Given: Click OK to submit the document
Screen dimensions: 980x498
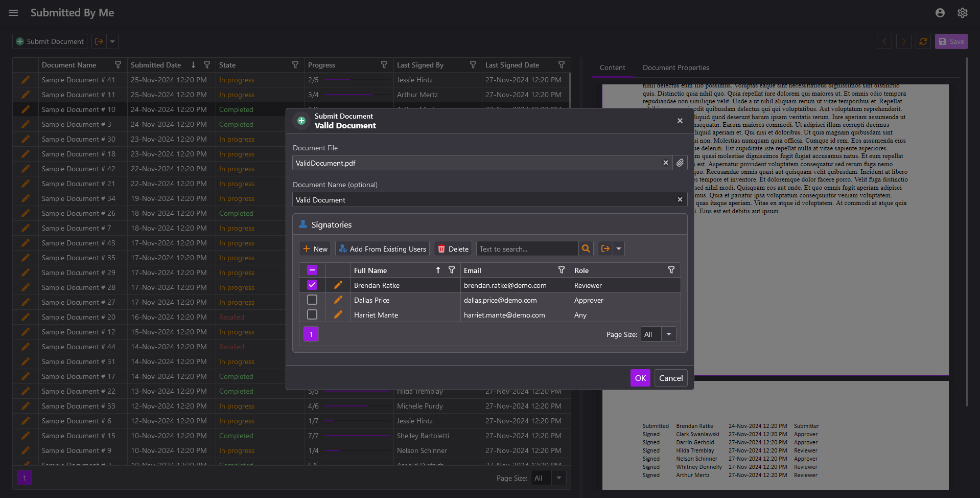Looking at the screenshot, I should click(640, 378).
